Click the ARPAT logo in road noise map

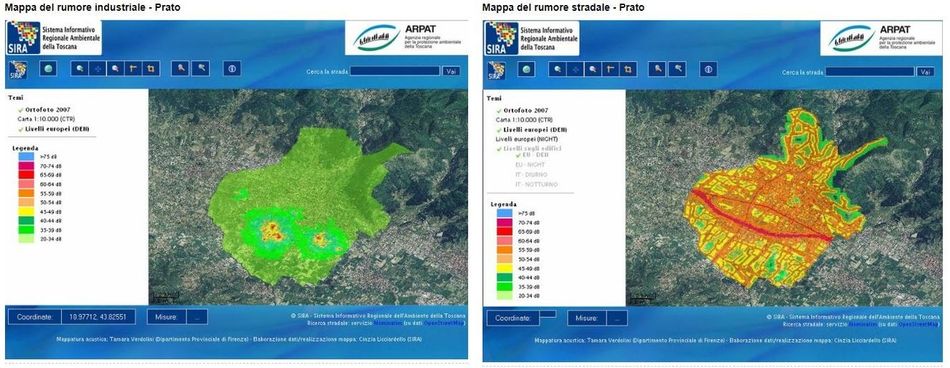pos(882,38)
